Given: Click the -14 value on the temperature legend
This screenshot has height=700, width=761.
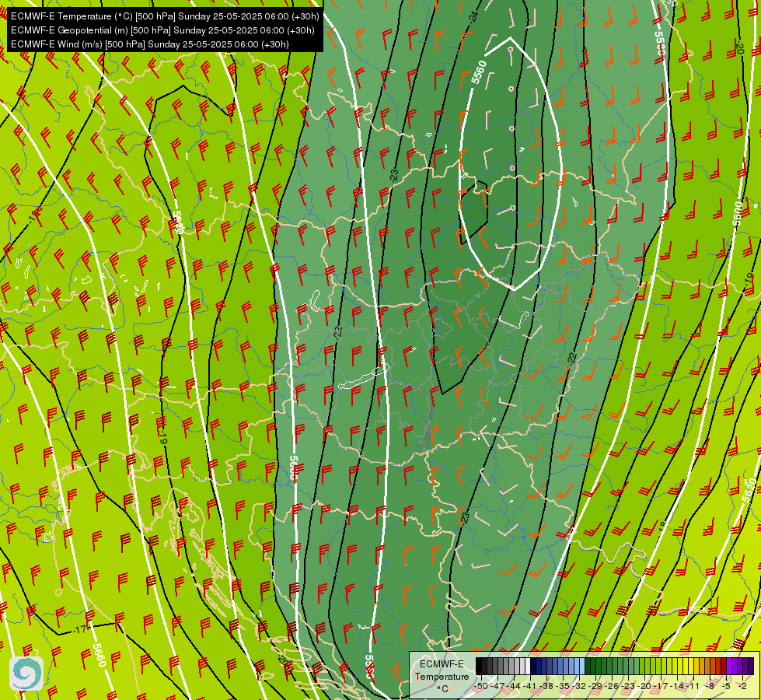Looking at the screenshot, I should tap(677, 687).
